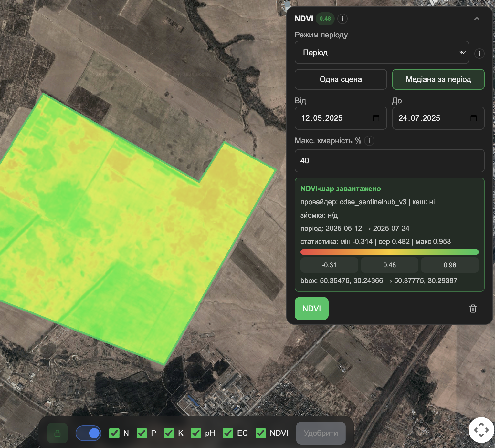Viewport: 495px width, 448px height.
Task: Click the 0.96 maximum legend value
Action: [x=450, y=265]
